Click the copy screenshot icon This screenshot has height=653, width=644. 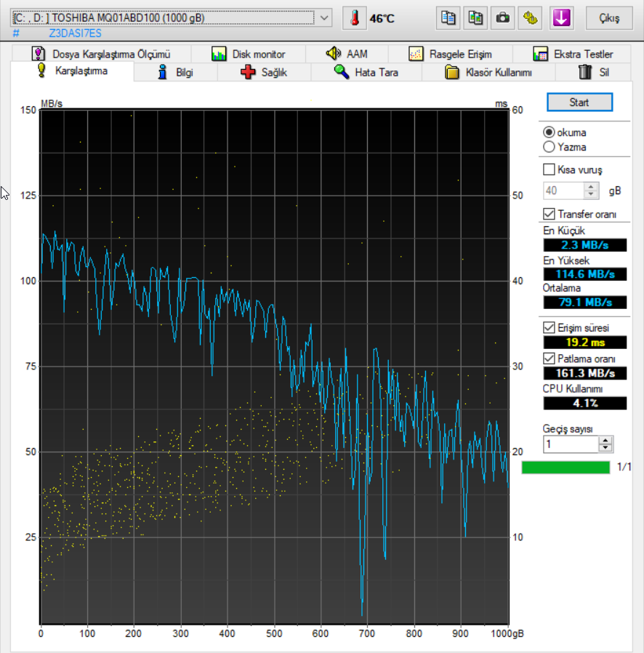click(x=475, y=18)
